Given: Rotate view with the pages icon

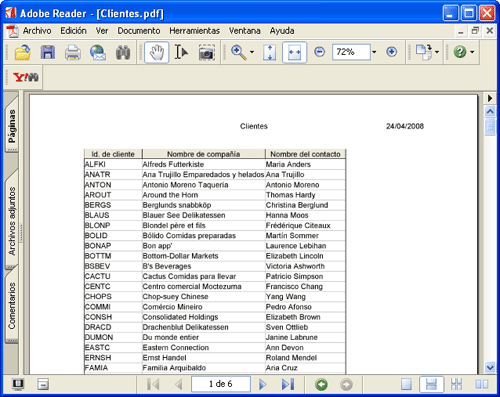Looking at the screenshot, I should click(424, 52).
